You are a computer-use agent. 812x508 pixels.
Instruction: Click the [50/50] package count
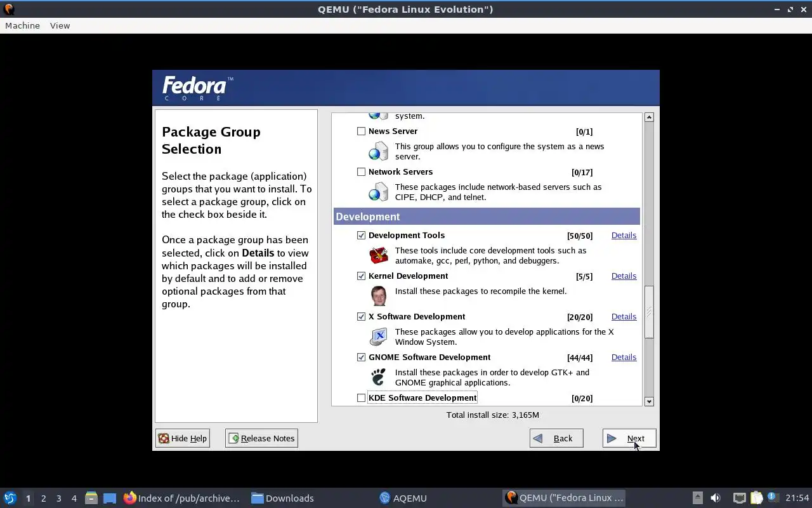coord(580,236)
